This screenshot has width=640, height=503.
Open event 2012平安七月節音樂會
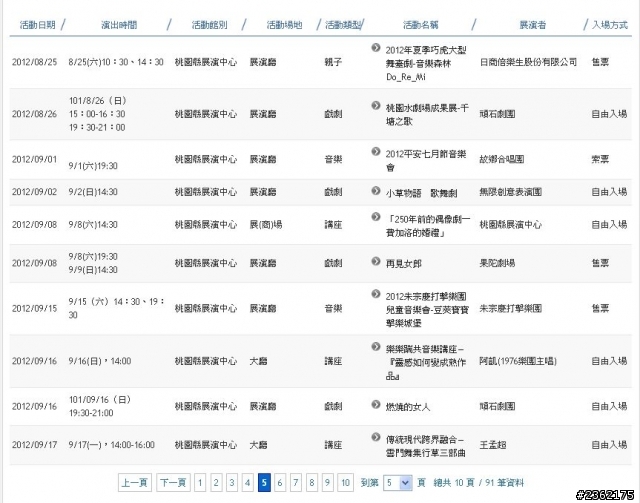(x=426, y=160)
